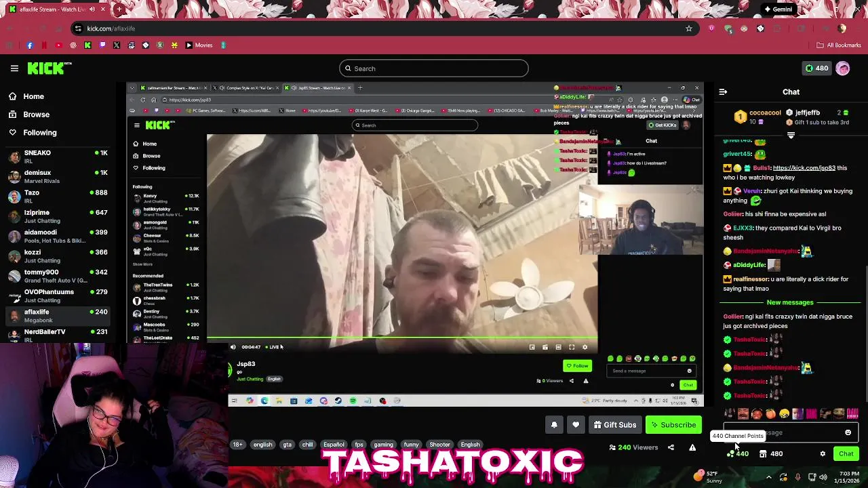Click the 440 channel points icon
Screen dimensions: 868x488
click(x=738, y=454)
